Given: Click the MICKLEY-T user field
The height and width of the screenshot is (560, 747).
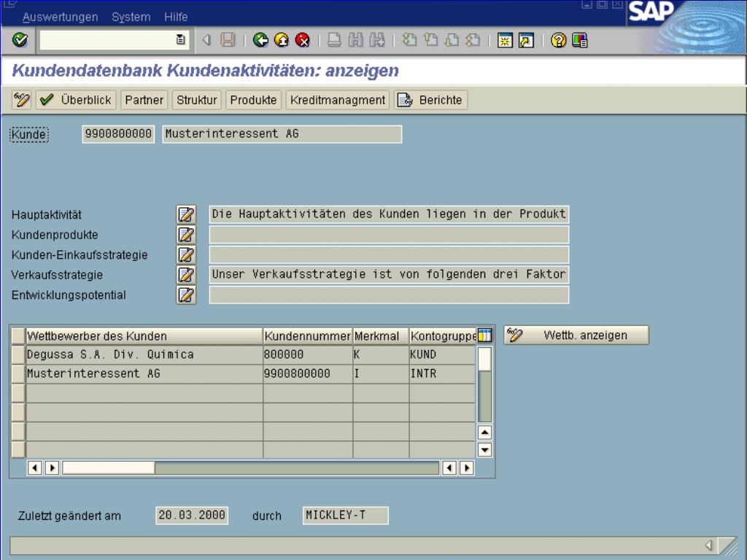Looking at the screenshot, I should [x=345, y=516].
